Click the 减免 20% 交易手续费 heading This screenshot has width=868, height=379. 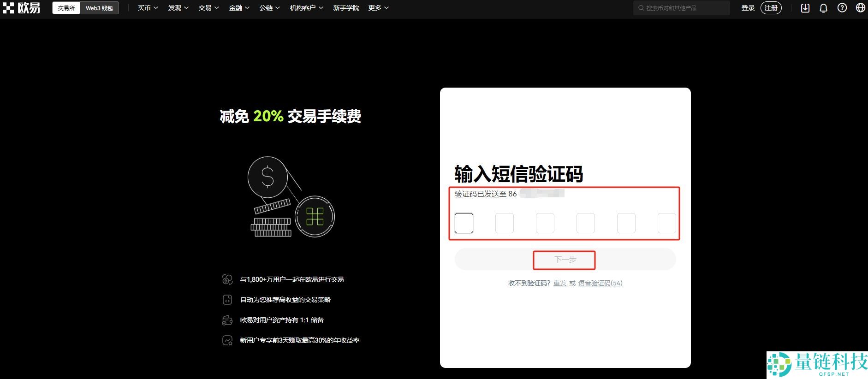(x=291, y=116)
